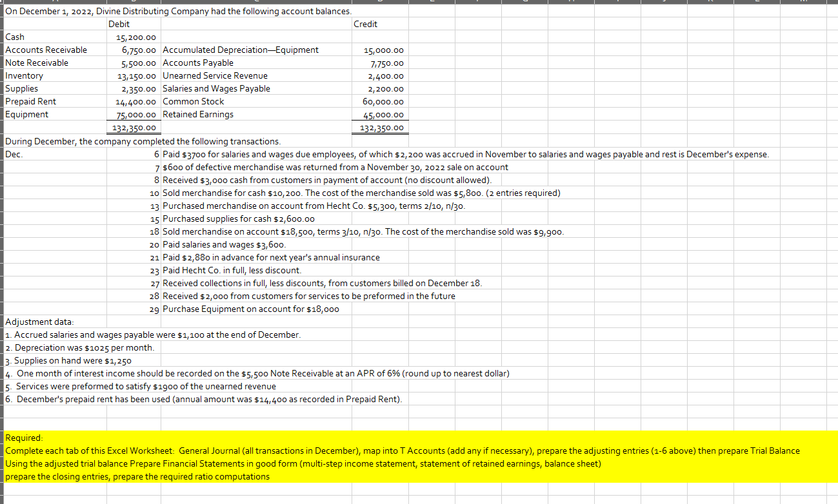This screenshot has width=838, height=504.
Task: Select the Retained Earnings balance 45,000.00
Action: 384,115
